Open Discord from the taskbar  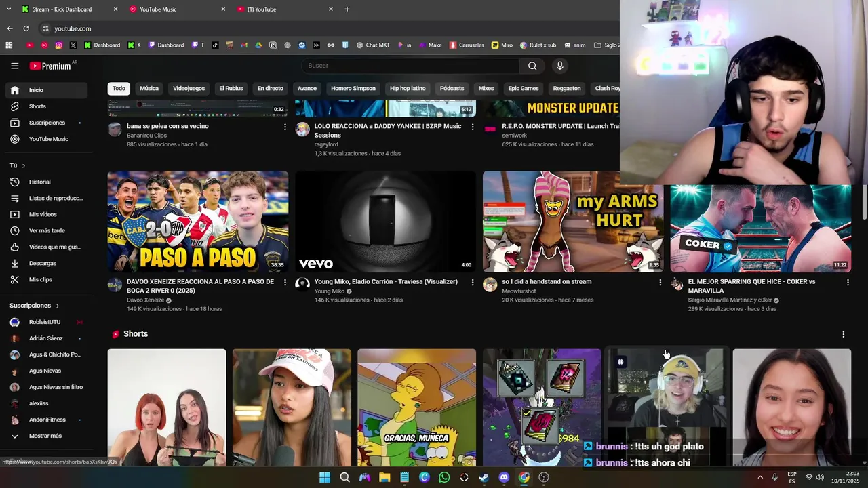504,477
